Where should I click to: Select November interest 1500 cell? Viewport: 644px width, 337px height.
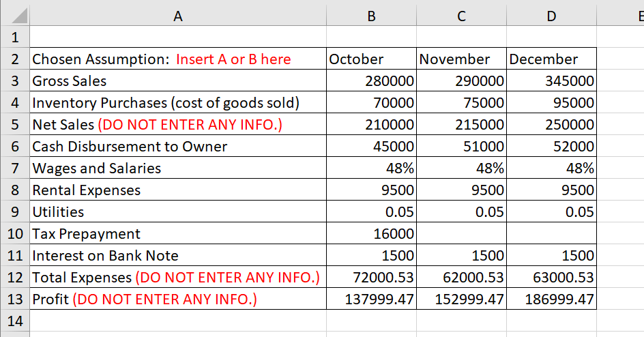pos(461,255)
